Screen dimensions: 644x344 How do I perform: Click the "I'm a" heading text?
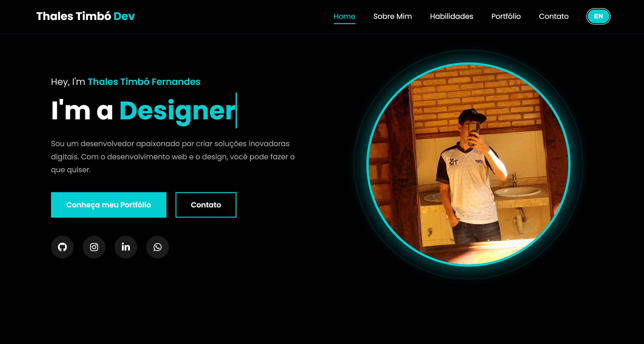pyautogui.click(x=82, y=110)
